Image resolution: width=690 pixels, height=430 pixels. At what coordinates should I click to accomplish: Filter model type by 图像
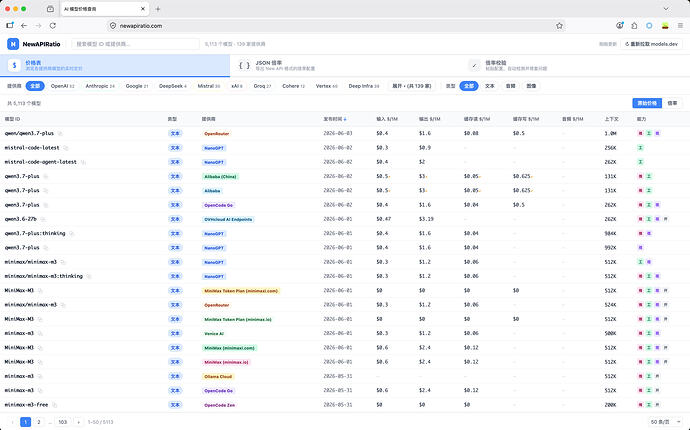531,86
